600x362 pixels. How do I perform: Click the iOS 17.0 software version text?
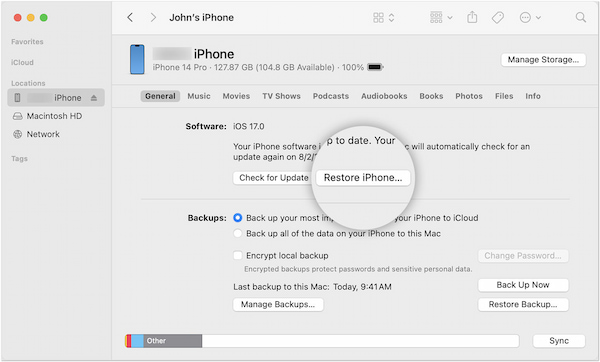pos(249,126)
